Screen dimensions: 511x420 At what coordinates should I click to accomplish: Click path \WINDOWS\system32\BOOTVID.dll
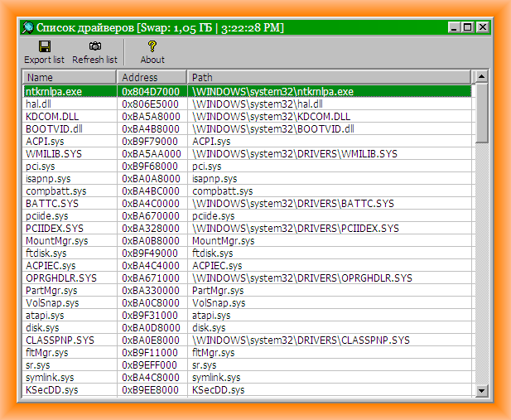click(x=273, y=128)
